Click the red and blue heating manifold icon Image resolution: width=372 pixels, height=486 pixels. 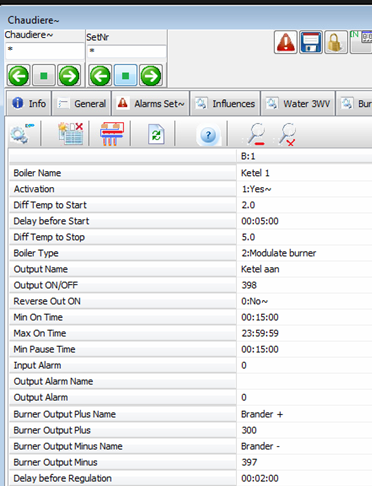point(112,134)
